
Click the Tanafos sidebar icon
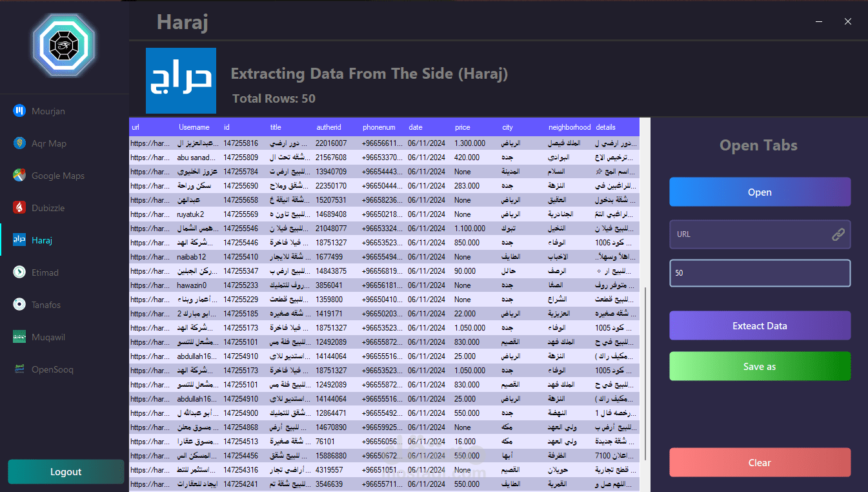[19, 305]
